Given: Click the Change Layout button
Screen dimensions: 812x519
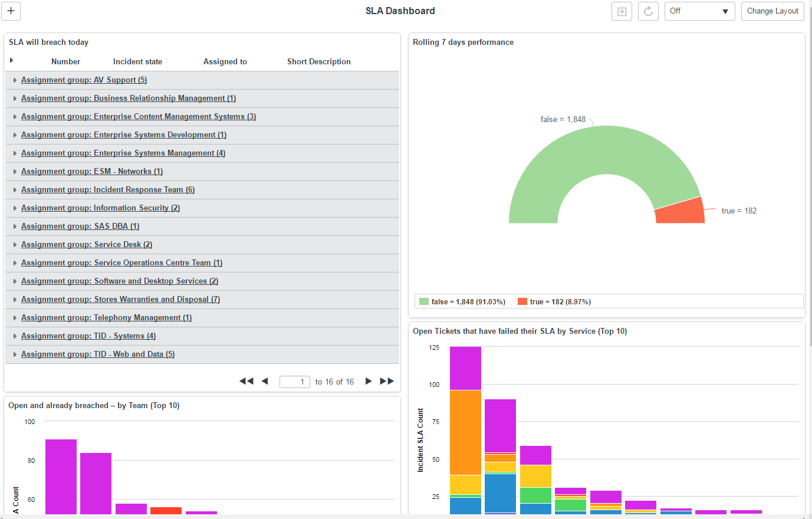Looking at the screenshot, I should pos(772,11).
